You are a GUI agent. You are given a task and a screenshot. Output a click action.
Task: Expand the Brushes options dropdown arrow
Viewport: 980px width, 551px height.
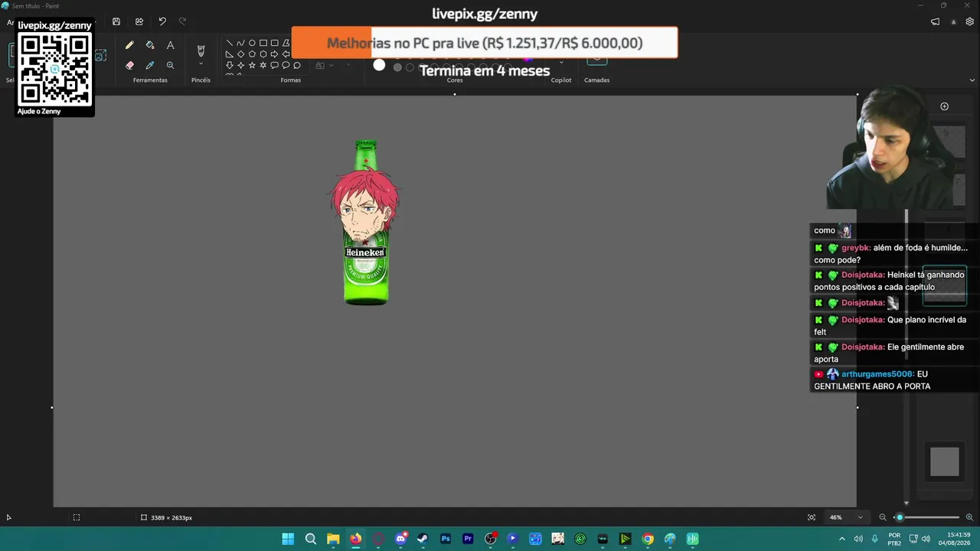click(x=201, y=64)
